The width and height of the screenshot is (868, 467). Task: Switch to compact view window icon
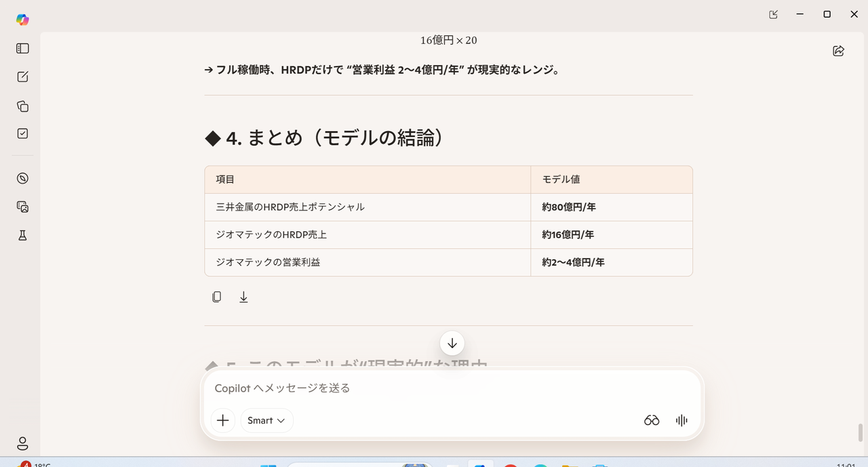tap(774, 14)
